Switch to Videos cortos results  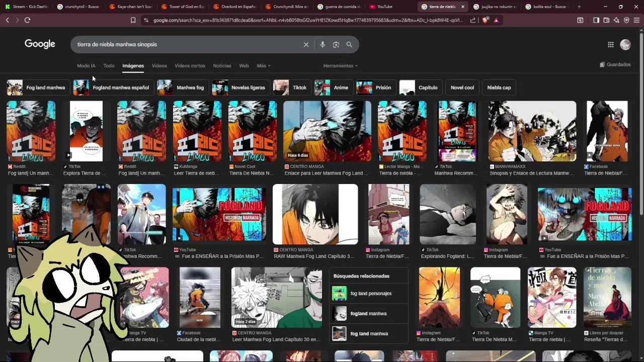coord(190,66)
